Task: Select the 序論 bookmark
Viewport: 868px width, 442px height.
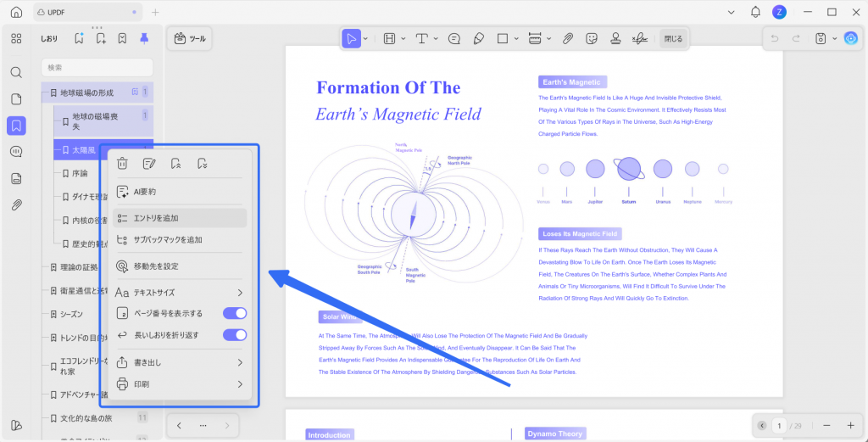Action: [80, 173]
